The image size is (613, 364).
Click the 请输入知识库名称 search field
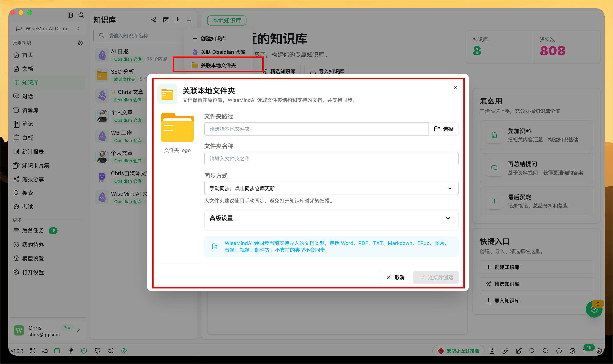[x=139, y=36]
